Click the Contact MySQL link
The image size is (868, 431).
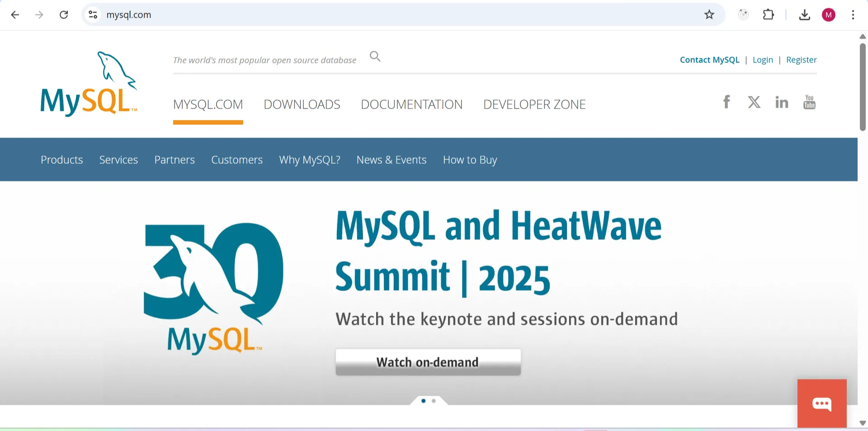709,60
